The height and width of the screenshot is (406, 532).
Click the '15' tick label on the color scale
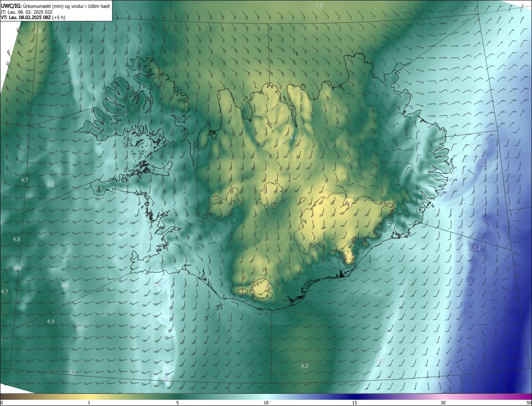point(355,403)
